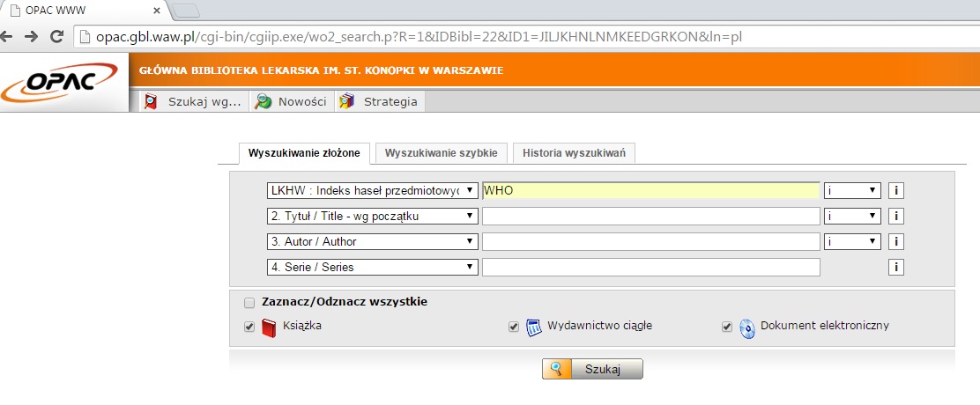Click the browser back arrow

point(6,37)
